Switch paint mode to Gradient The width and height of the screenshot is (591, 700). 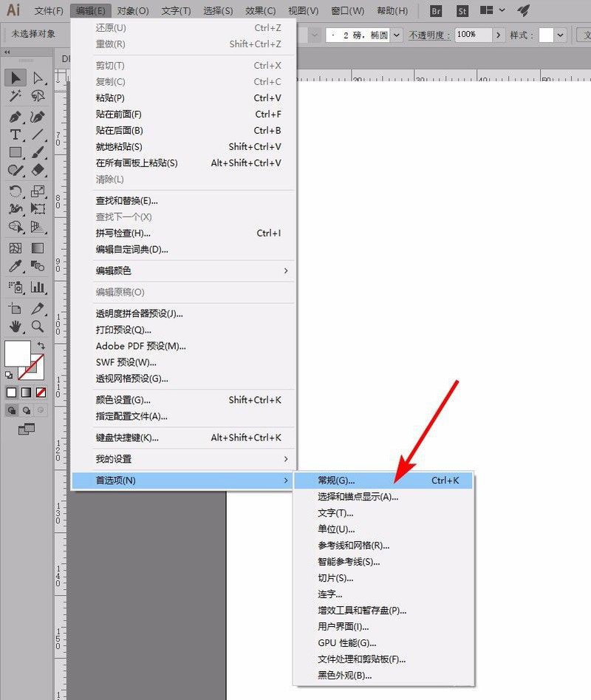click(27, 393)
